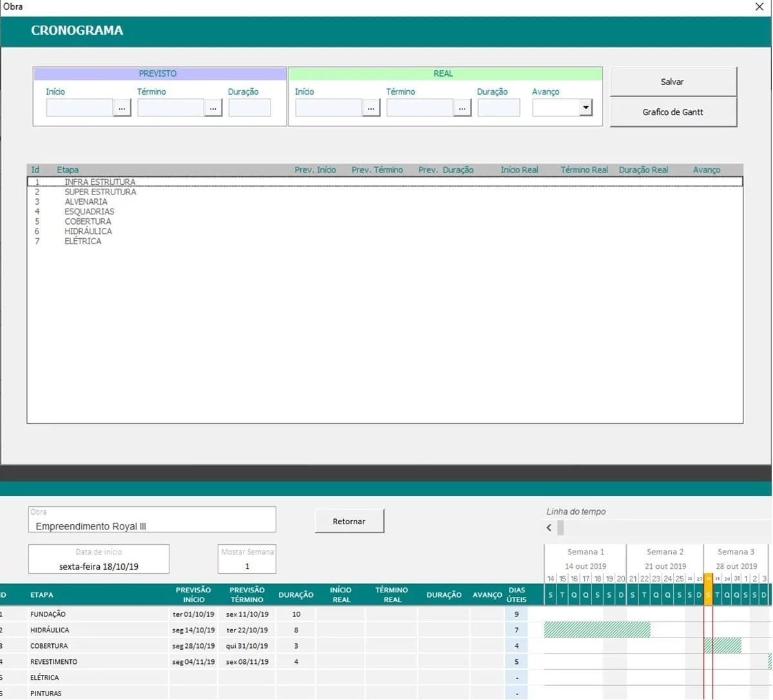773x700 pixels.
Task: Click the Previsto Término date field
Action: (171, 108)
